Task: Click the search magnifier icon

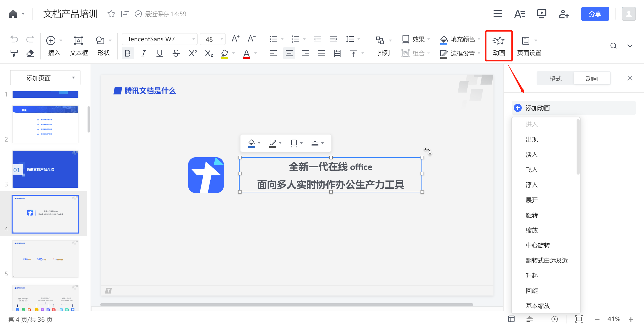Action: 613,46
